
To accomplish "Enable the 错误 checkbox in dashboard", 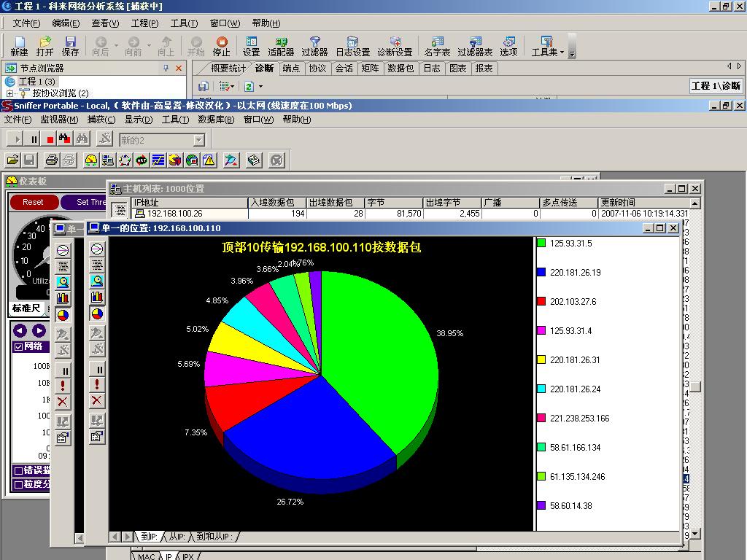I will point(18,470).
